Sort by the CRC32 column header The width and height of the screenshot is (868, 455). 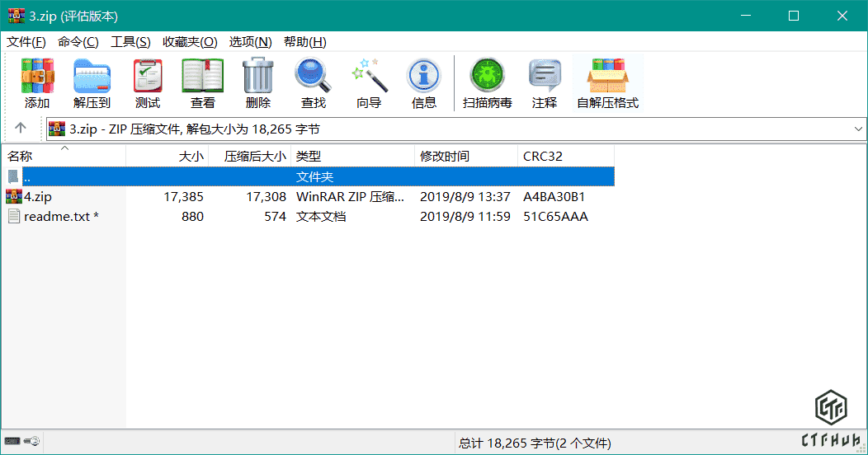point(543,157)
